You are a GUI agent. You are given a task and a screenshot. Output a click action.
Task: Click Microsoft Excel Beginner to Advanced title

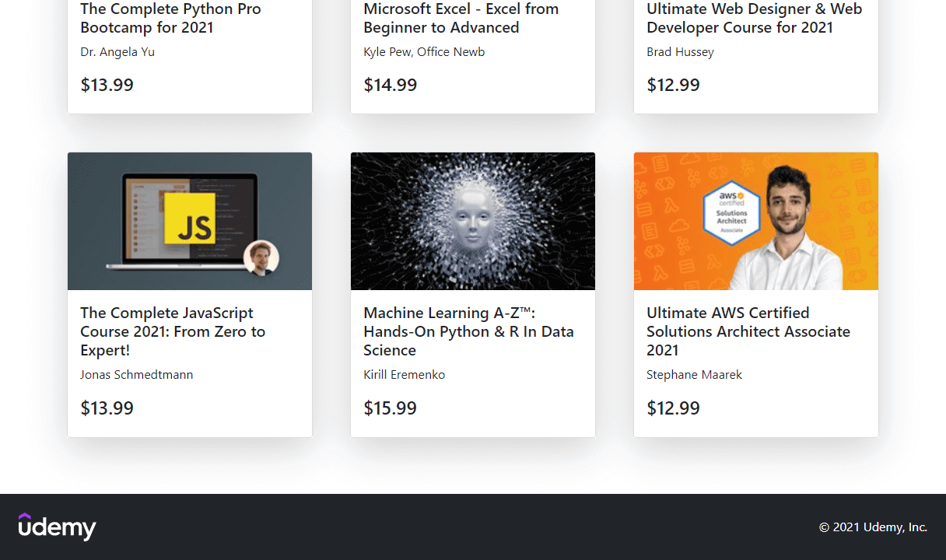click(461, 18)
